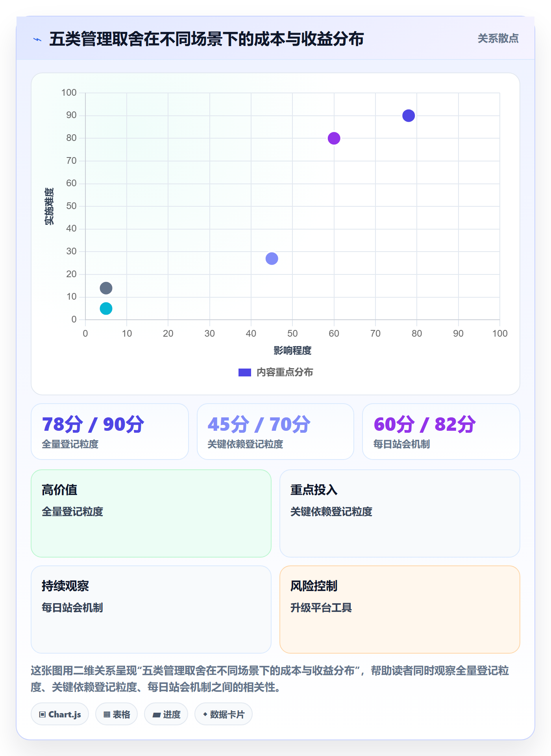Click the description paragraph starting 这张图用二维关系

click(270, 679)
